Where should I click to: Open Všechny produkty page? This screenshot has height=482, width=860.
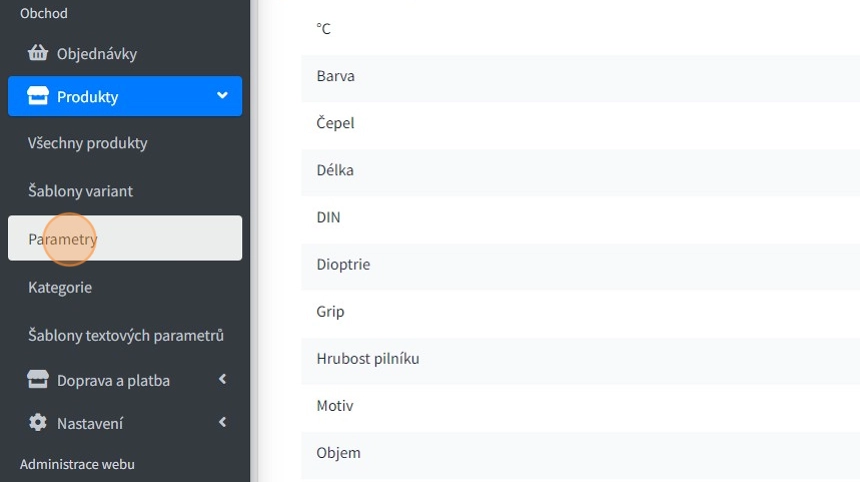coord(88,143)
